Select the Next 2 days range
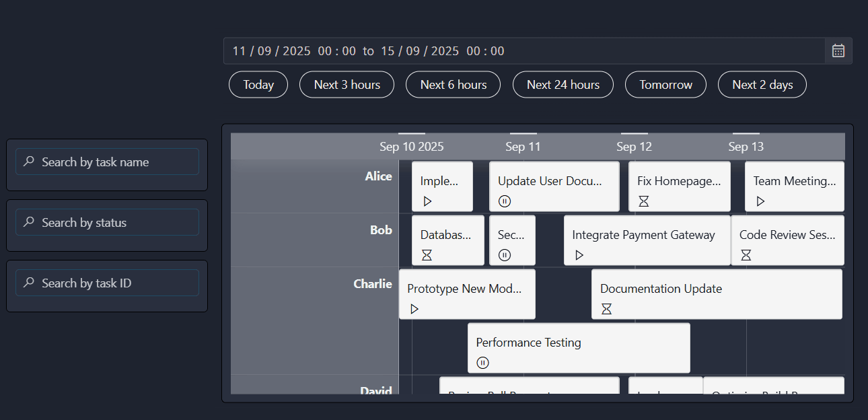The height and width of the screenshot is (420, 868). pos(762,84)
